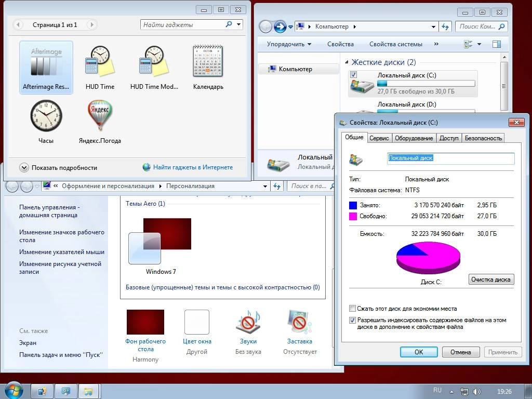
Task: Refresh the Персонализация window address bar
Action: click(x=277, y=186)
